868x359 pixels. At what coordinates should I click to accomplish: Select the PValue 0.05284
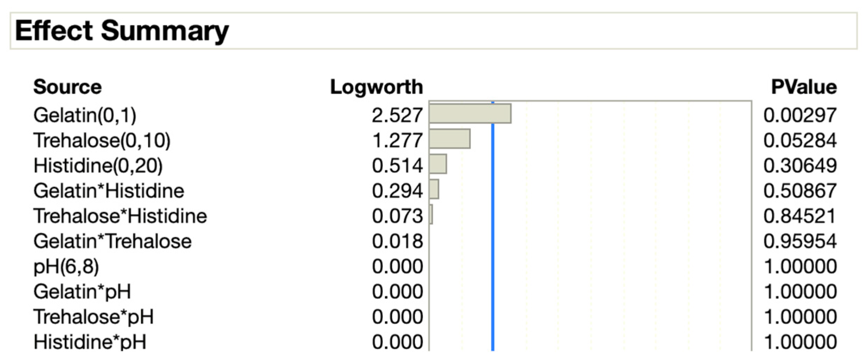[800, 141]
